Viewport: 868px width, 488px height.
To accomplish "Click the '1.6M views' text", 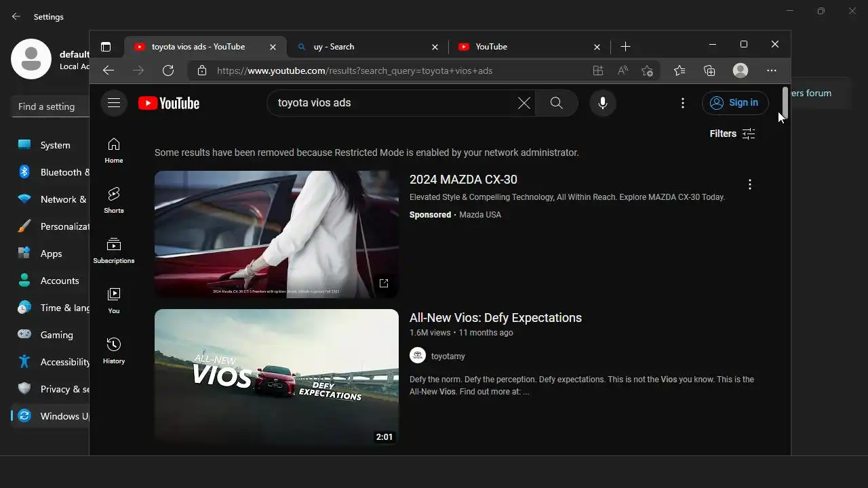I will 430,333.
